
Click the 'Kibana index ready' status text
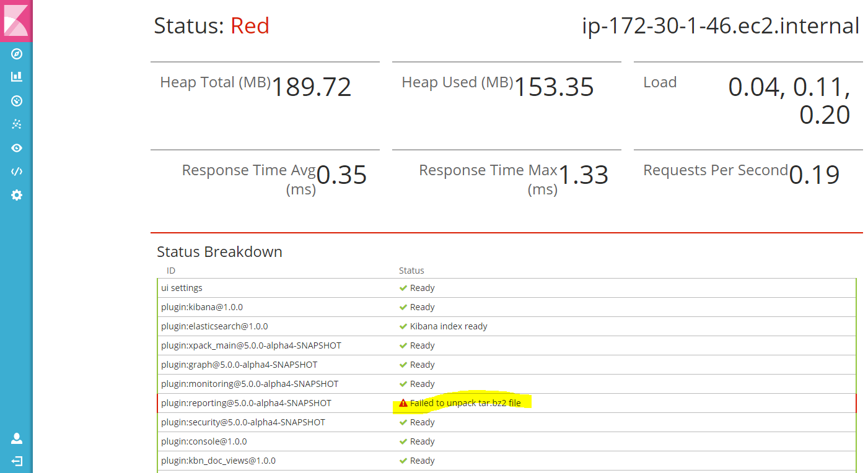click(449, 326)
